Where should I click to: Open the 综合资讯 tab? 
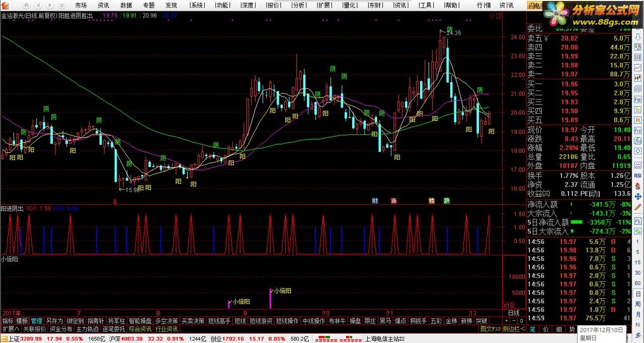[140, 329]
